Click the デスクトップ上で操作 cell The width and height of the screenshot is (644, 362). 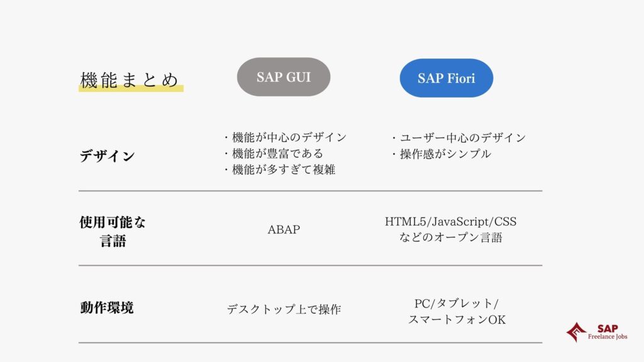click(284, 309)
